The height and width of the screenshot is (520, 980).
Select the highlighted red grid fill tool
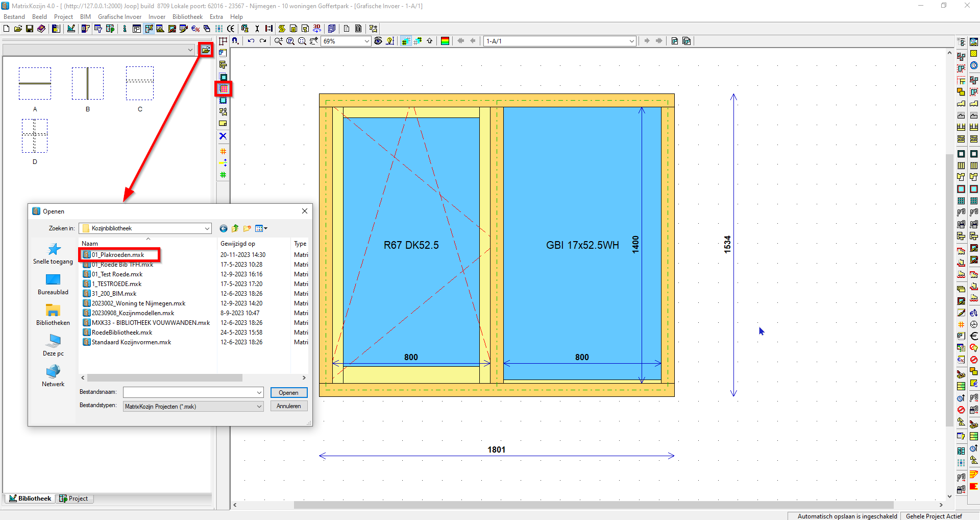point(223,88)
